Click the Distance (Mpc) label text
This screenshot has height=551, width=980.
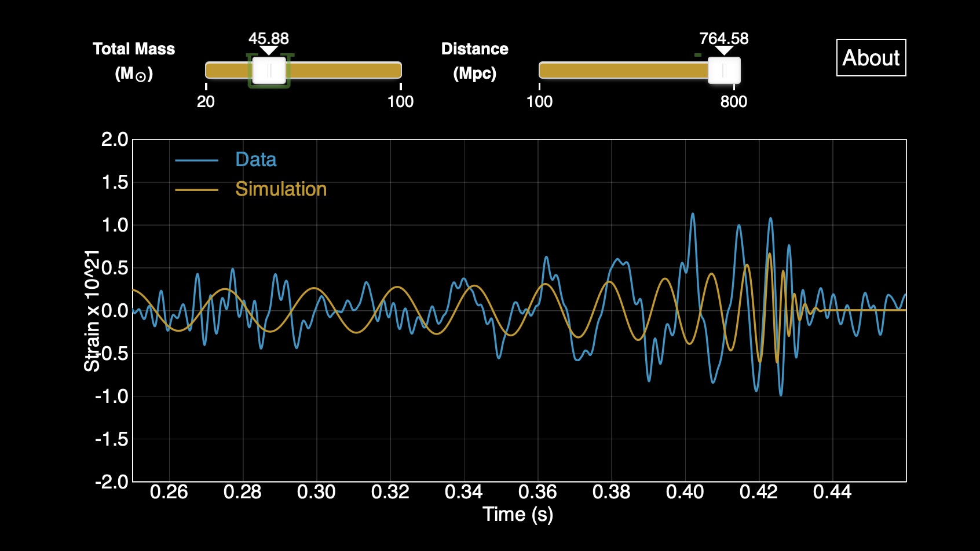(474, 61)
